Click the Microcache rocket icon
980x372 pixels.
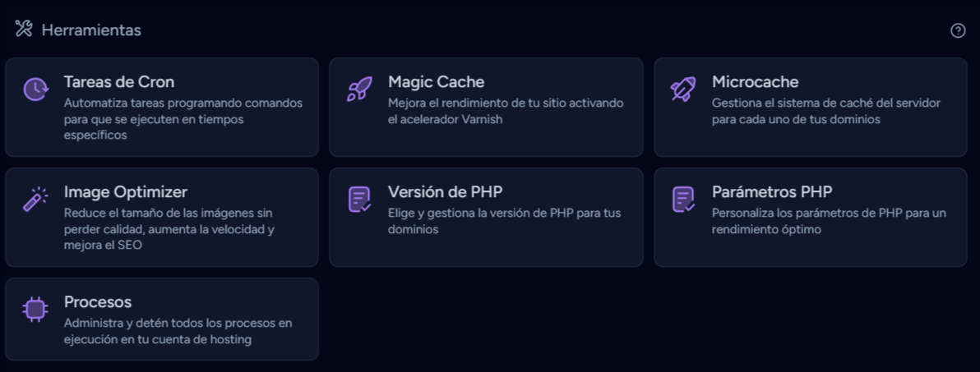pos(683,89)
